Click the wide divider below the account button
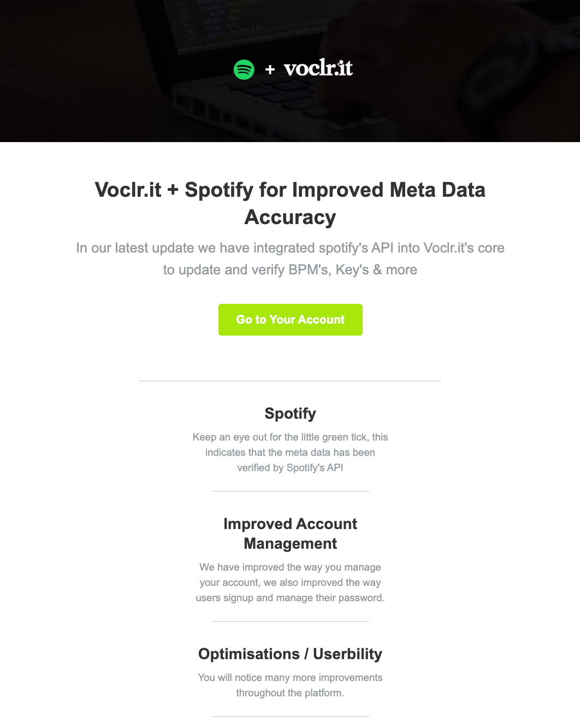This screenshot has height=728, width=580. [290, 381]
